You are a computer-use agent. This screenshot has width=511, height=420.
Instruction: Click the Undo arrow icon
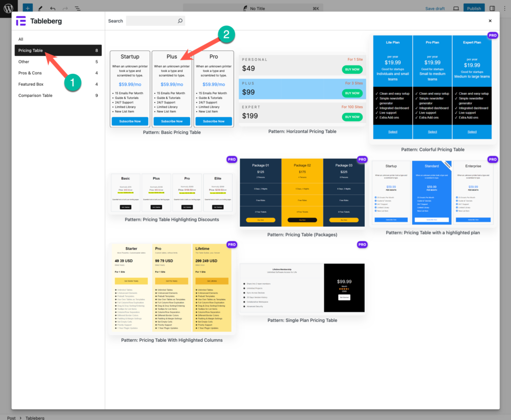(53, 8)
